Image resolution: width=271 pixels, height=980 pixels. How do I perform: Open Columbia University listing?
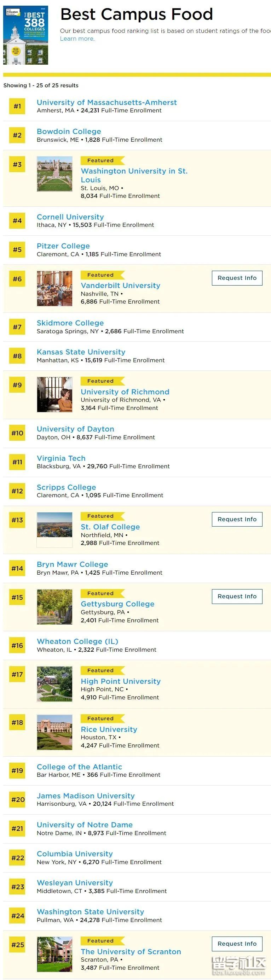point(75,854)
